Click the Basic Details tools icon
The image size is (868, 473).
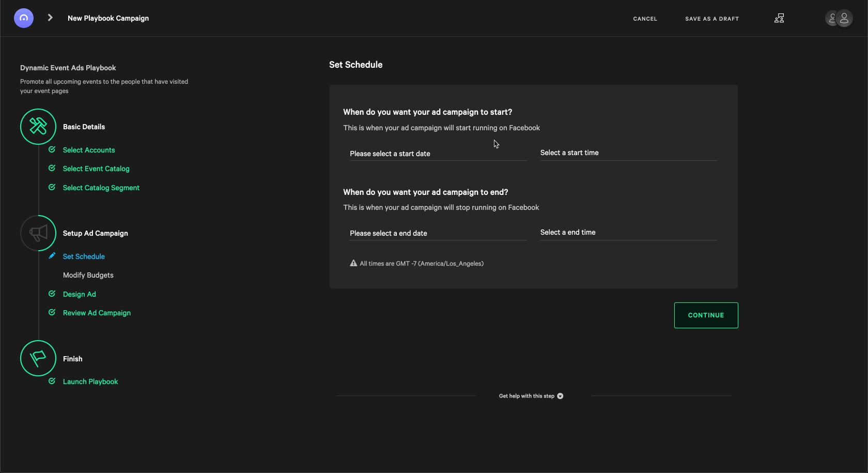(x=38, y=127)
